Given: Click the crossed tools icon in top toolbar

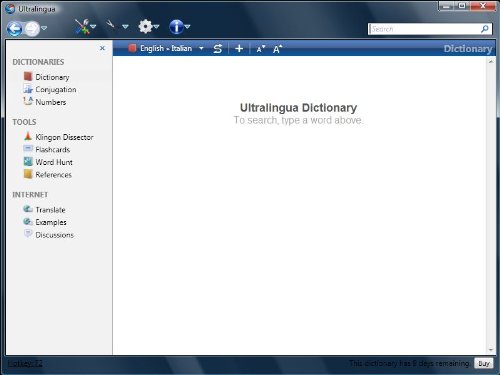Looking at the screenshot, I should click(x=82, y=27).
